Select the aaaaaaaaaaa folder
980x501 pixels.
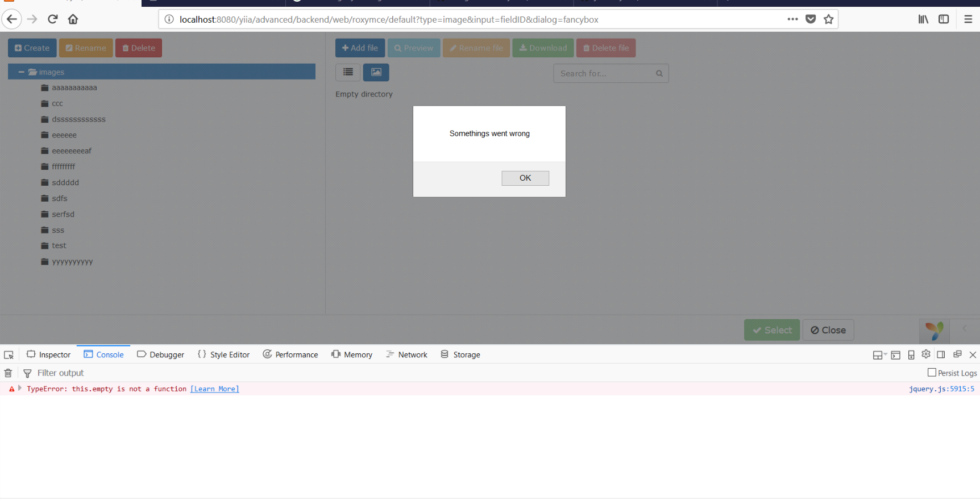point(74,87)
